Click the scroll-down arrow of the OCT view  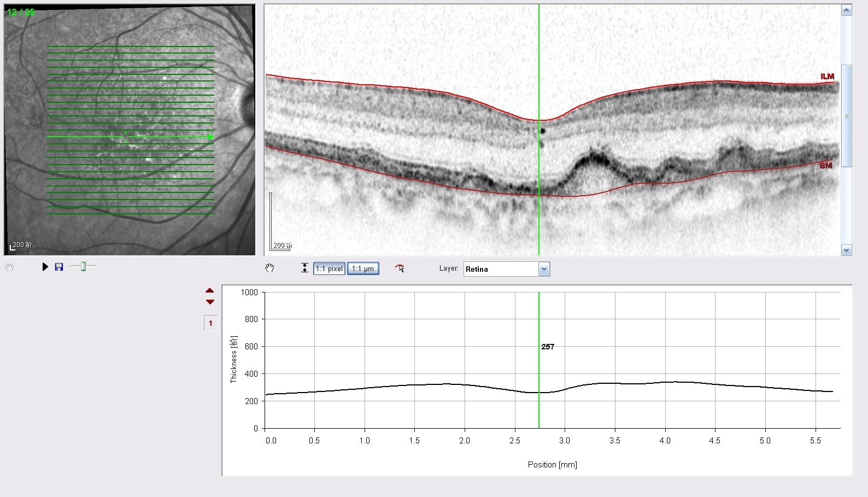click(847, 250)
